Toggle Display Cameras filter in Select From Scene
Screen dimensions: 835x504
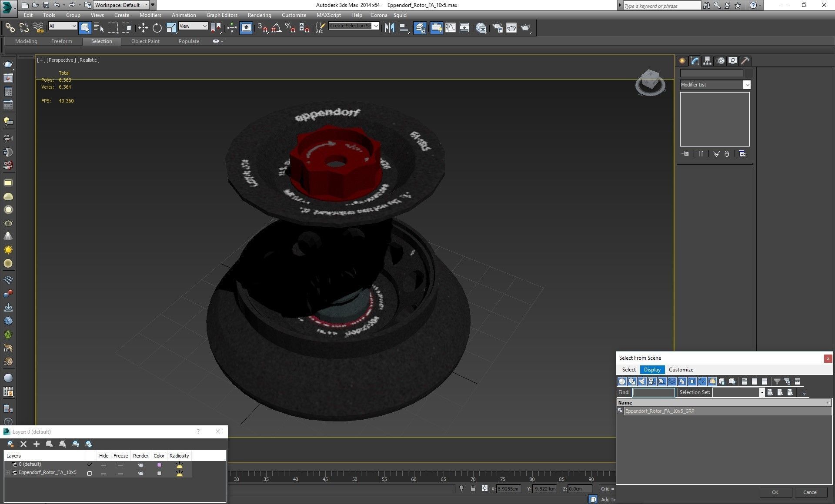pos(652,381)
